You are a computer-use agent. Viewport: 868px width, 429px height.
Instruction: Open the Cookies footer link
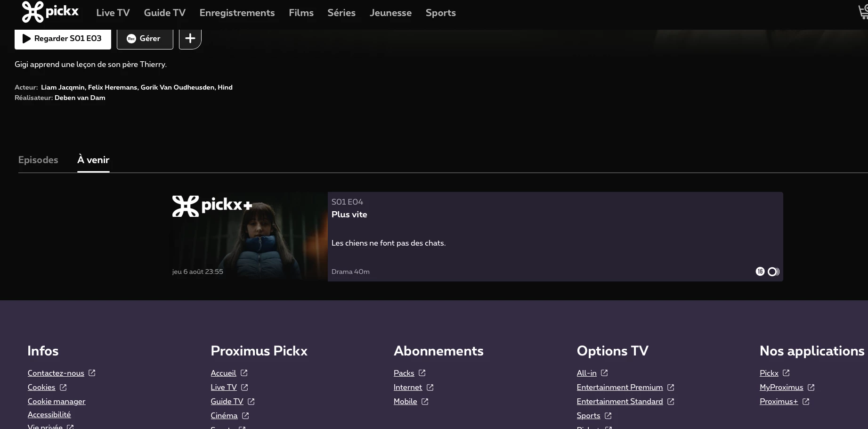tap(41, 387)
